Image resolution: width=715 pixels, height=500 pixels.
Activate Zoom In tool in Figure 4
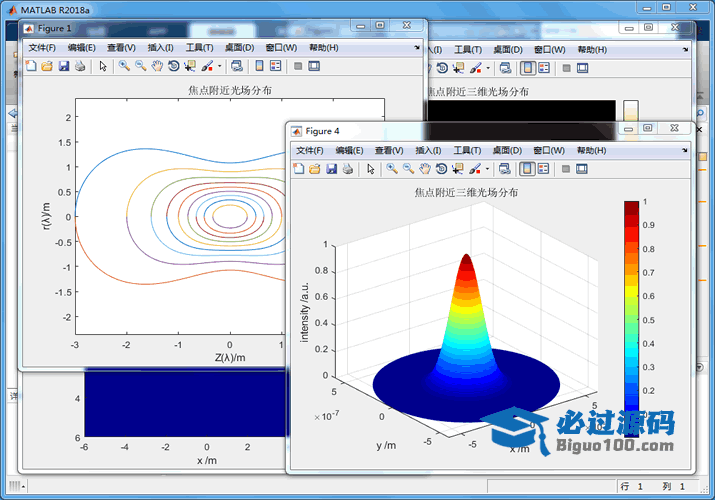(x=392, y=169)
